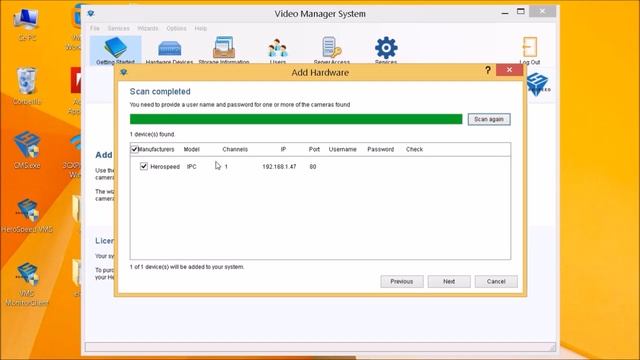Click the Model column header
640x360 pixels.
click(x=191, y=149)
